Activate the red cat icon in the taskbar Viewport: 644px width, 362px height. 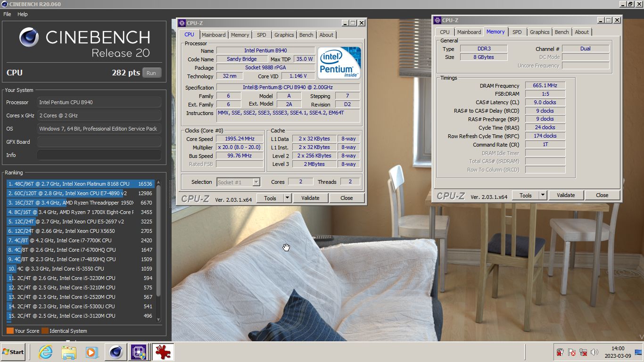(163, 352)
